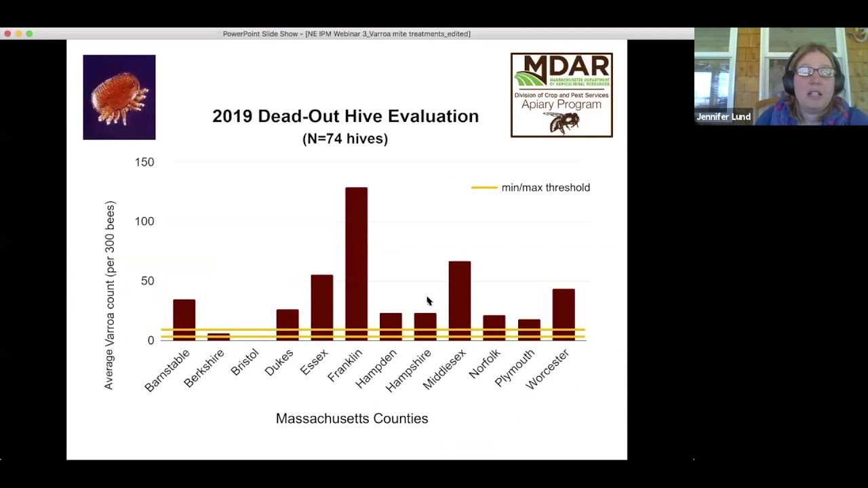Image resolution: width=868 pixels, height=488 pixels.
Task: Click the "150" y-axis value
Action: pyautogui.click(x=144, y=162)
